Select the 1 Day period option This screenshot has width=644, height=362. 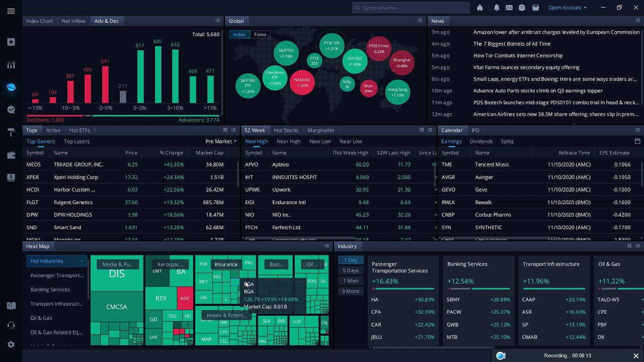click(351, 260)
